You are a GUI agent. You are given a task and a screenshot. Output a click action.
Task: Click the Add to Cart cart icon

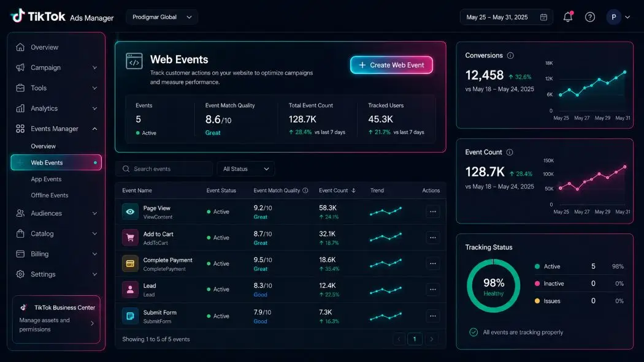point(130,238)
